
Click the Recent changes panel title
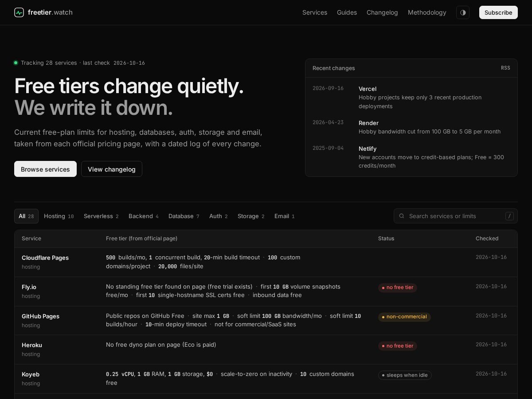[334, 68]
